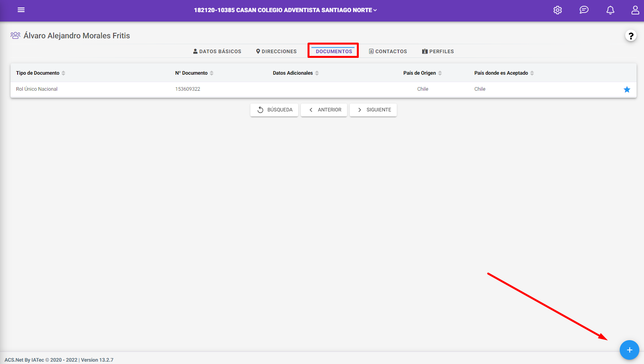The width and height of the screenshot is (644, 364).
Task: Open the settings gear icon
Action: tap(558, 10)
